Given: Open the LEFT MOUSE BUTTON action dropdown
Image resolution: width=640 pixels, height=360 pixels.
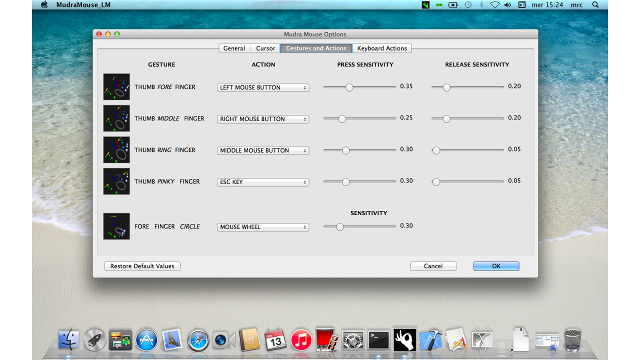Looking at the screenshot, I should tap(263, 87).
